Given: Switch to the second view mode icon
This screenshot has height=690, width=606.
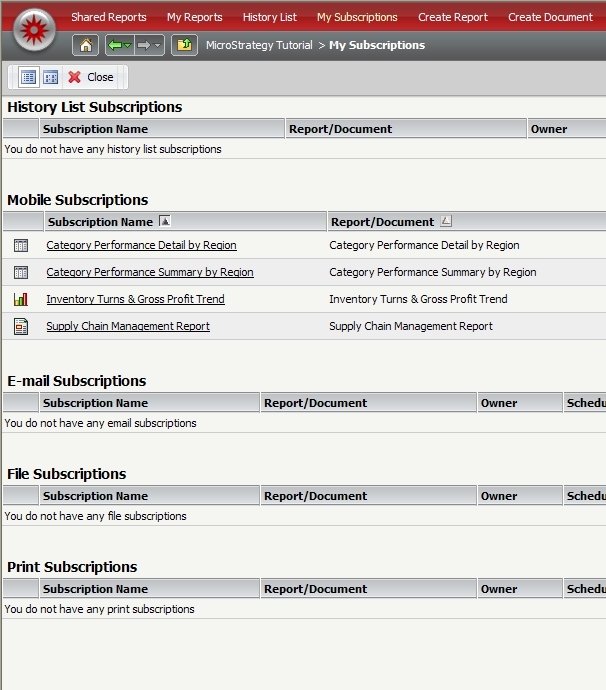Looking at the screenshot, I should click(50, 77).
